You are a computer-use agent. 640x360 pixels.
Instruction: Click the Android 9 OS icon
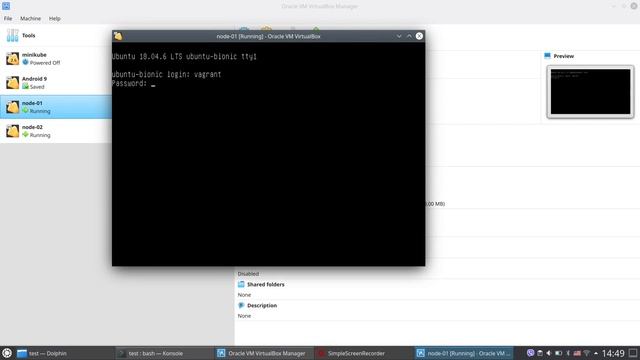(13, 83)
